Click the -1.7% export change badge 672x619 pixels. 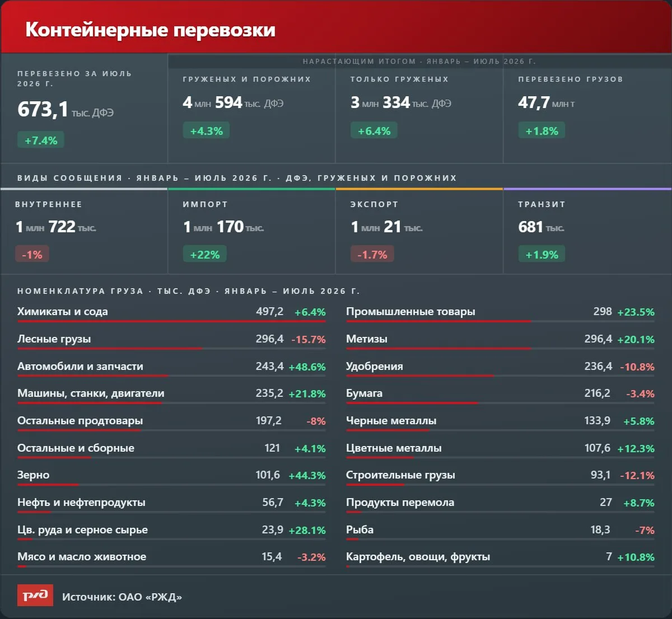(372, 254)
